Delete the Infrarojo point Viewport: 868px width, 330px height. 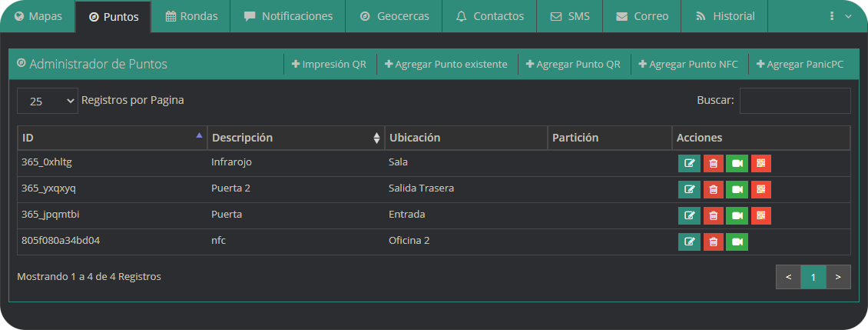pyautogui.click(x=714, y=163)
